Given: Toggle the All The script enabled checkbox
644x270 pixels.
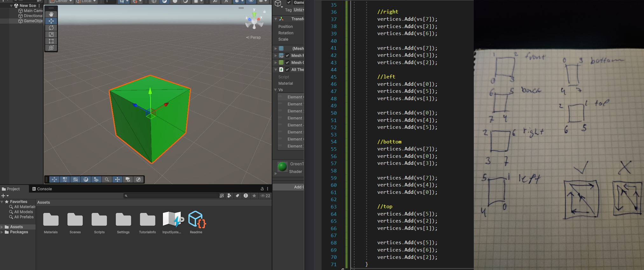Looking at the screenshot, I should [x=288, y=69].
